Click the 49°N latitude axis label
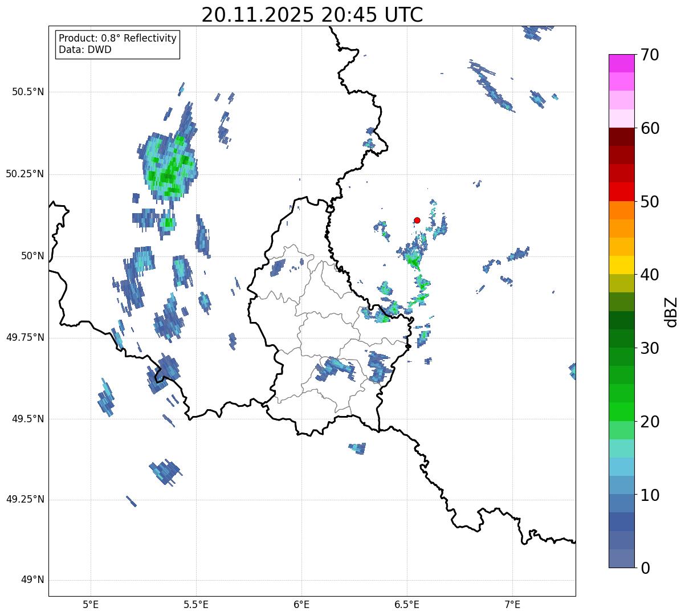Image resolution: width=685 pixels, height=616 pixels. [32, 580]
